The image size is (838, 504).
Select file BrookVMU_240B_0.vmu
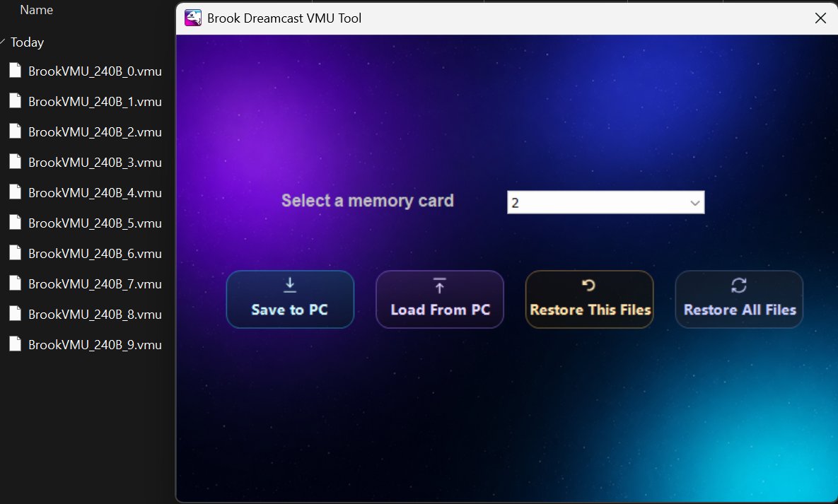point(86,71)
